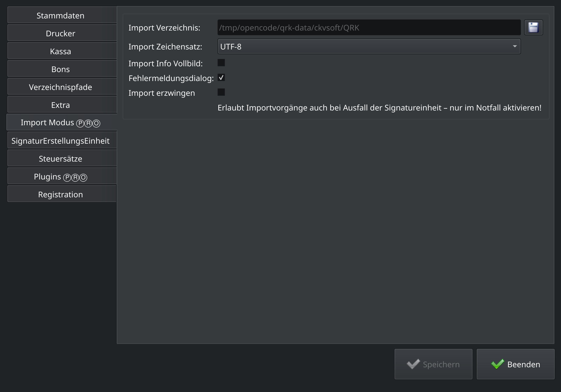The image size is (561, 392).
Task: Open the Verzeichnispfade tab
Action: click(62, 87)
